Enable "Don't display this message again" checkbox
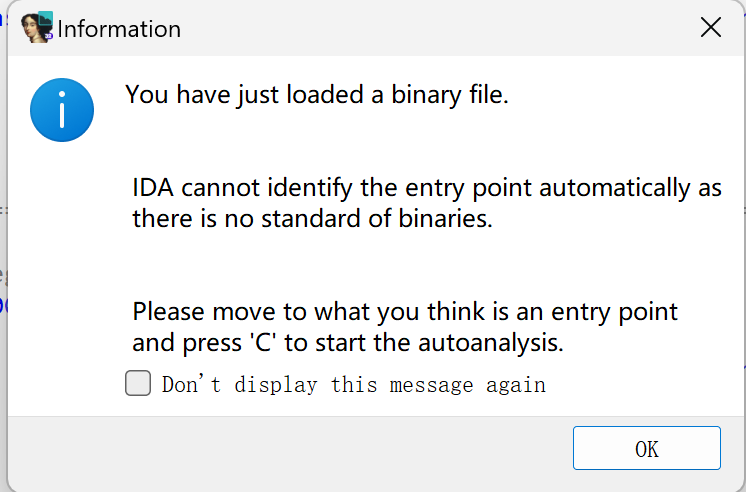The width and height of the screenshot is (746, 492). click(138, 383)
